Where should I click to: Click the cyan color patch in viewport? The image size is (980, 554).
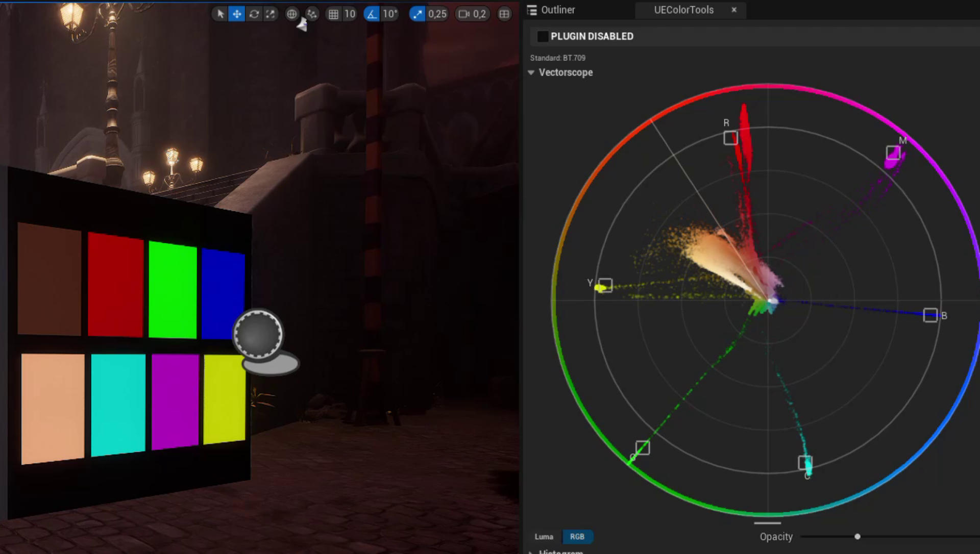(x=118, y=404)
